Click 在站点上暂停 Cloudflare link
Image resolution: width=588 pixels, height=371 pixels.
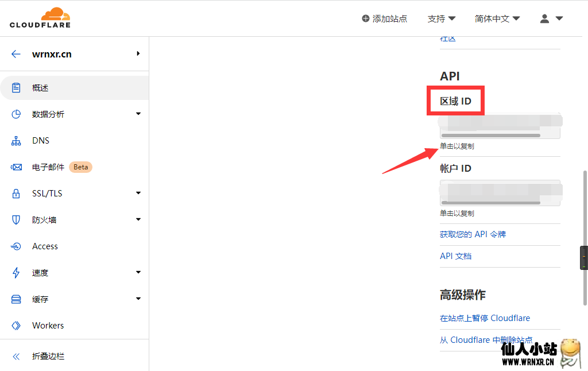click(x=485, y=318)
